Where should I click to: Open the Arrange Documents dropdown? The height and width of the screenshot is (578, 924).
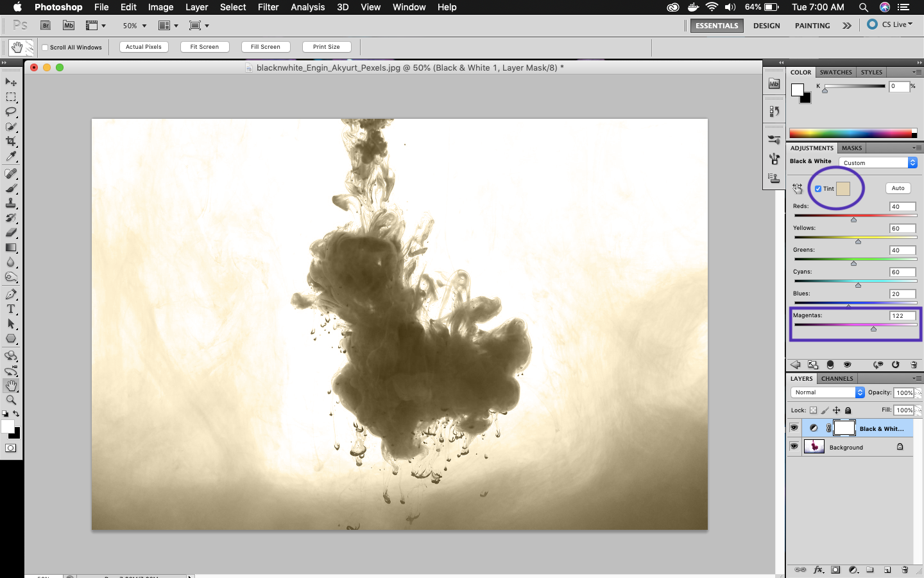[168, 26]
